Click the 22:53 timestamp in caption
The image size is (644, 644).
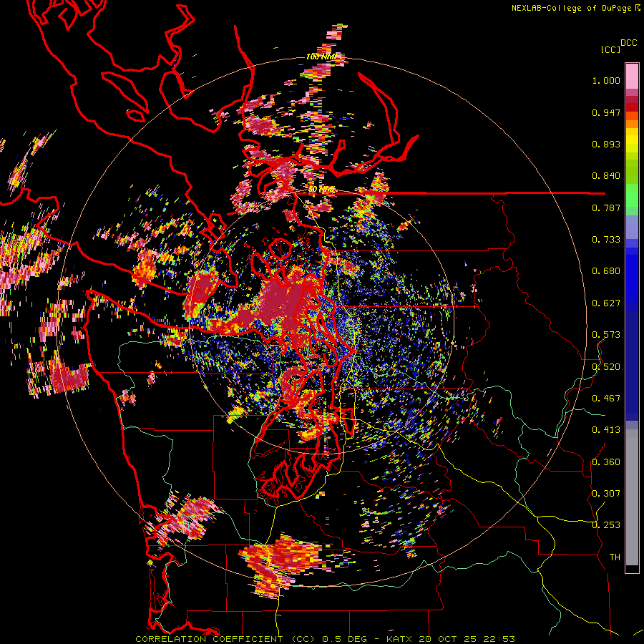498,639
